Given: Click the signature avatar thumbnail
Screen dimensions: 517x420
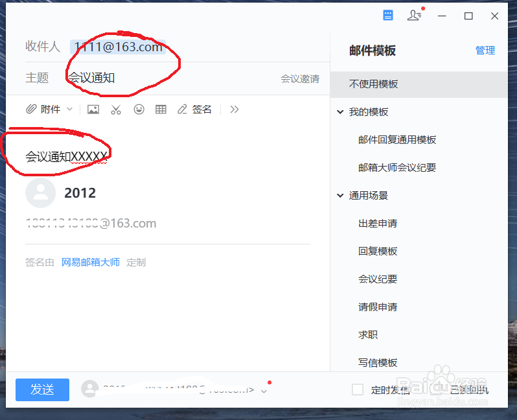Looking at the screenshot, I should [x=41, y=193].
